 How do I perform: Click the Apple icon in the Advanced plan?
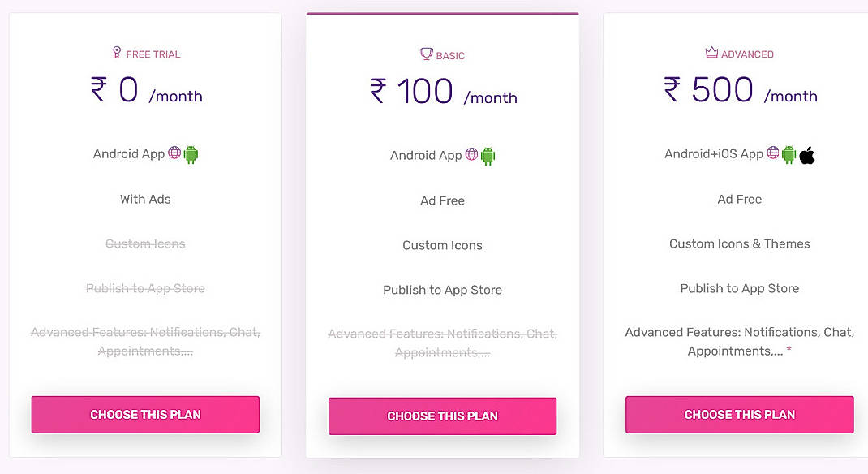(806, 154)
